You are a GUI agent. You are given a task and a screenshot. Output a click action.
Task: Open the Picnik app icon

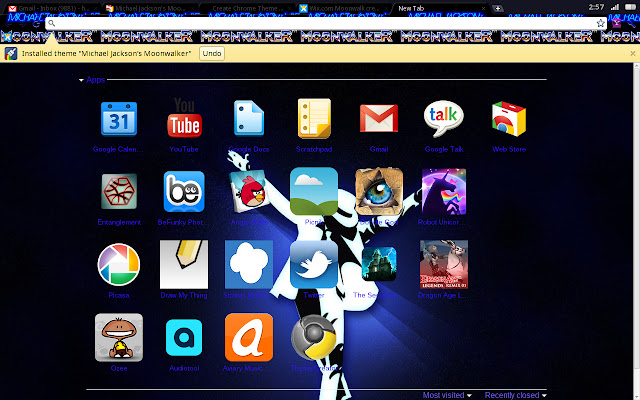pos(314,191)
